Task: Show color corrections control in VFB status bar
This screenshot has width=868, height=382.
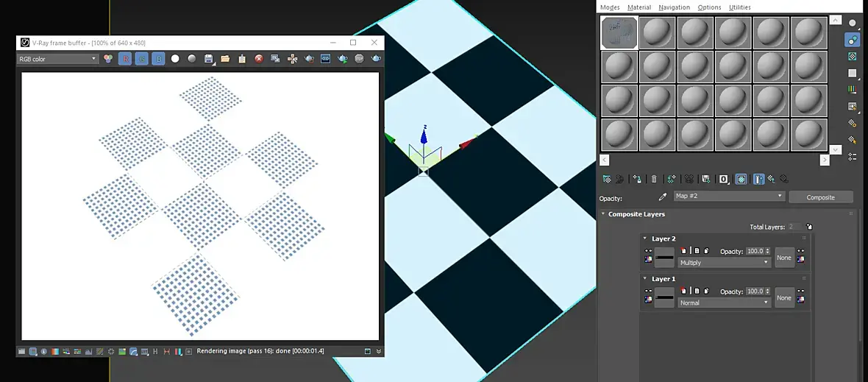Action: click(21, 351)
